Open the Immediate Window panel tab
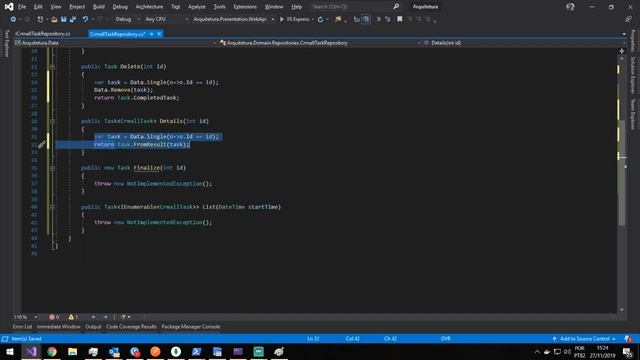Viewport: 640px width, 360px height. [x=59, y=327]
